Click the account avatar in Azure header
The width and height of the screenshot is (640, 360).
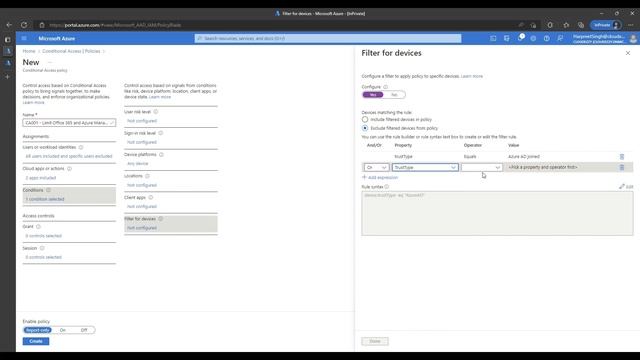coord(633,38)
